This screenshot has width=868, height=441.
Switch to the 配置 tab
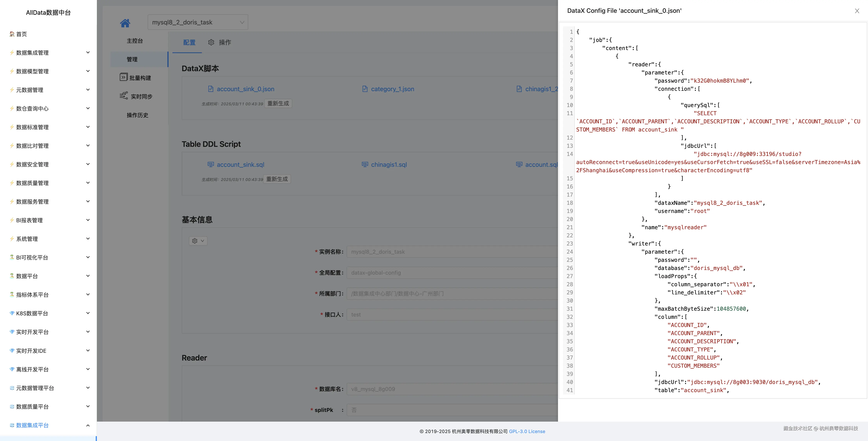[189, 42]
